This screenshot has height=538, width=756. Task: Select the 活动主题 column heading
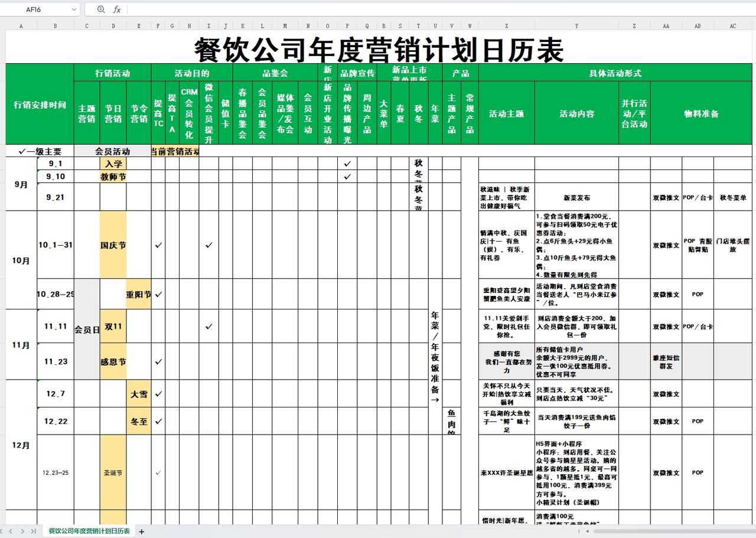pyautogui.click(x=506, y=113)
